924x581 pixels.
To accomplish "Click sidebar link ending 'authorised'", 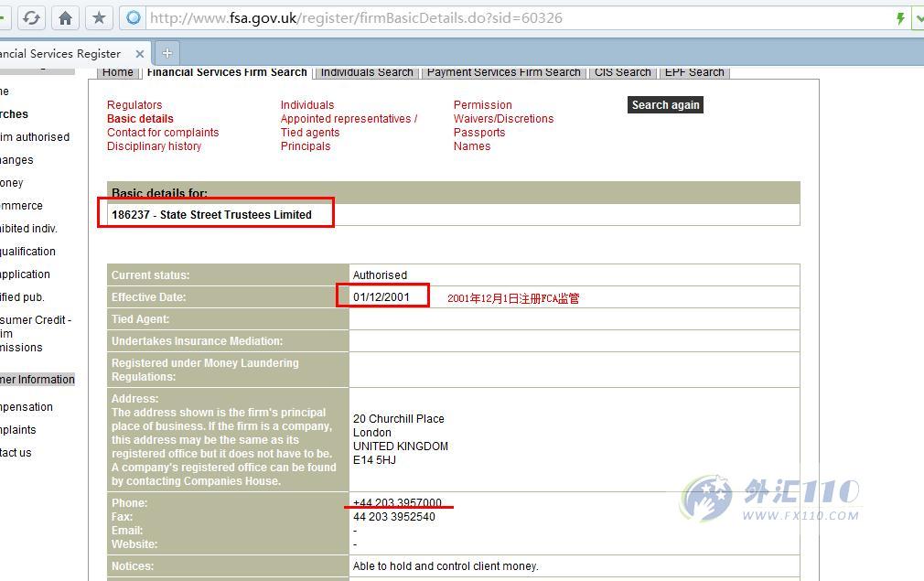I will [x=35, y=137].
